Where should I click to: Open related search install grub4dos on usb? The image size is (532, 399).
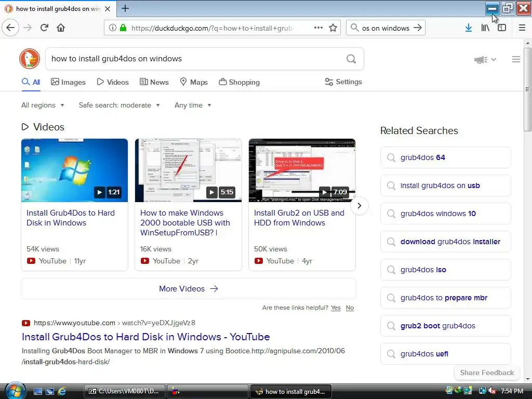445,185
